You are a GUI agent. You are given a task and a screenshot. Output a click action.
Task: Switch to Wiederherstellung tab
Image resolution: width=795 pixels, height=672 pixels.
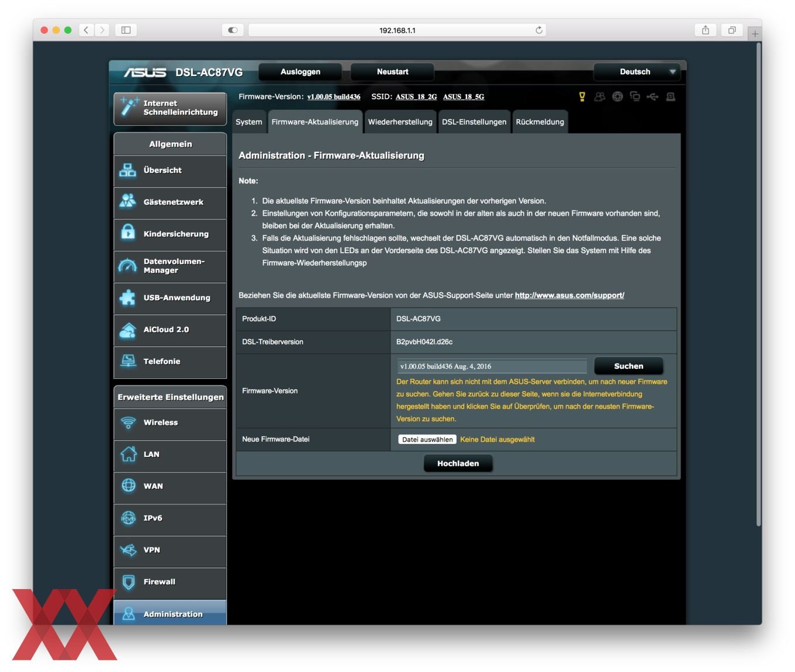click(400, 122)
